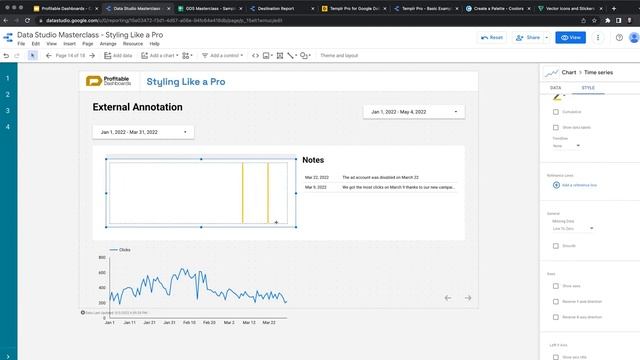This screenshot has width=640, height=360.
Task: Click the report forward arrow button
Action: 468,298
